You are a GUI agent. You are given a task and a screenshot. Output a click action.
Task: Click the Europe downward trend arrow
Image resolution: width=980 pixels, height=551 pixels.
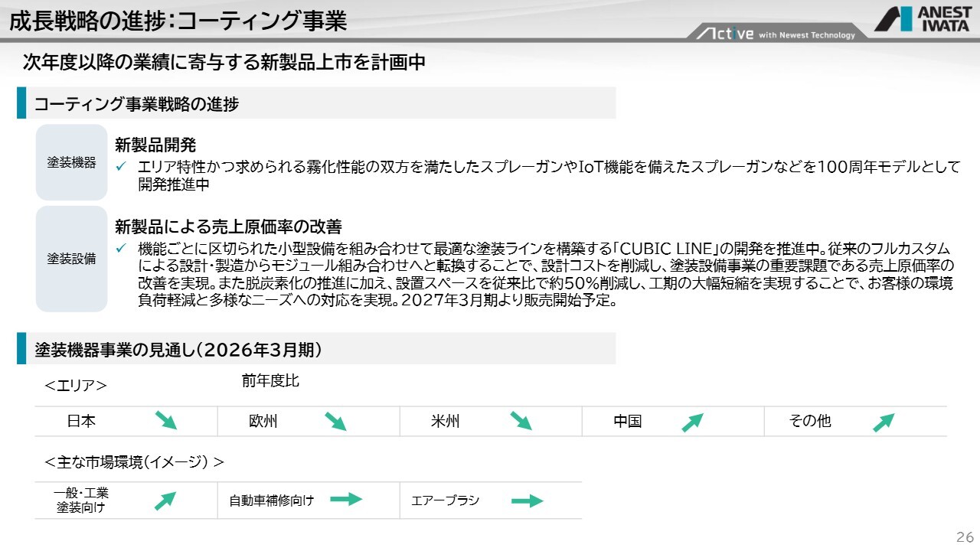click(335, 421)
